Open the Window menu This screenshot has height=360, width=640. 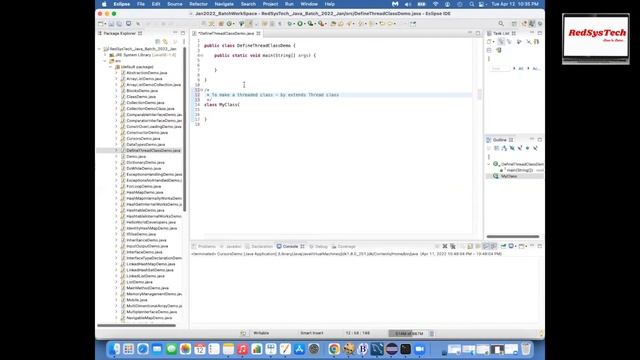pyautogui.click(x=309, y=4)
